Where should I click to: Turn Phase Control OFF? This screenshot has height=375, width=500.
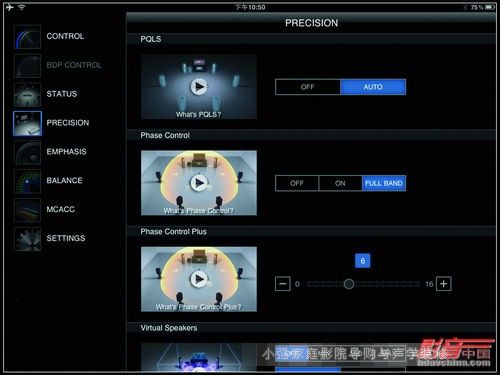(x=297, y=183)
